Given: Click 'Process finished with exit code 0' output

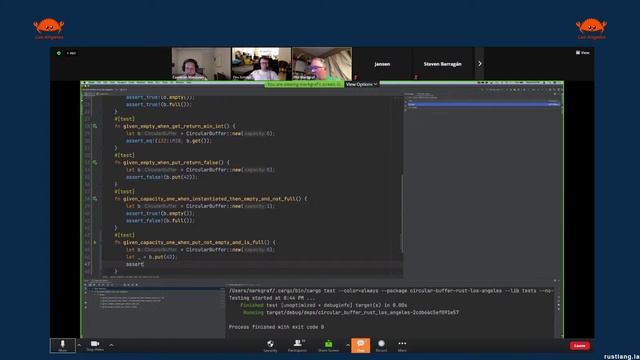Looking at the screenshot, I should pos(276,327).
